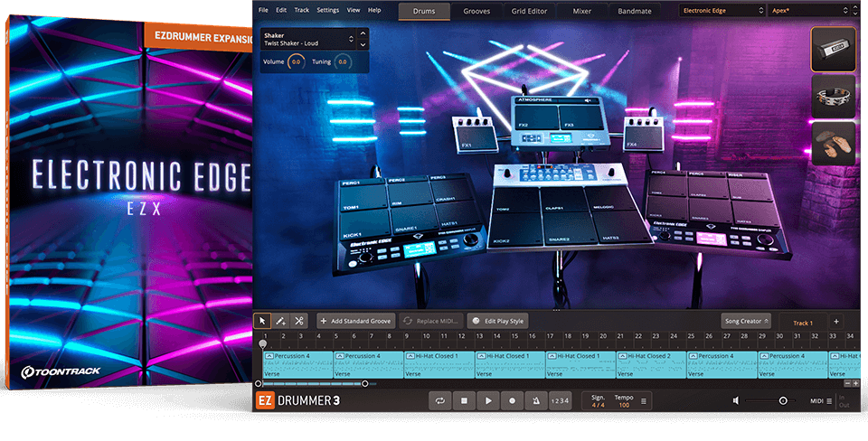The height and width of the screenshot is (441, 868).
Task: Click the Edit Play Style button
Action: point(497,321)
